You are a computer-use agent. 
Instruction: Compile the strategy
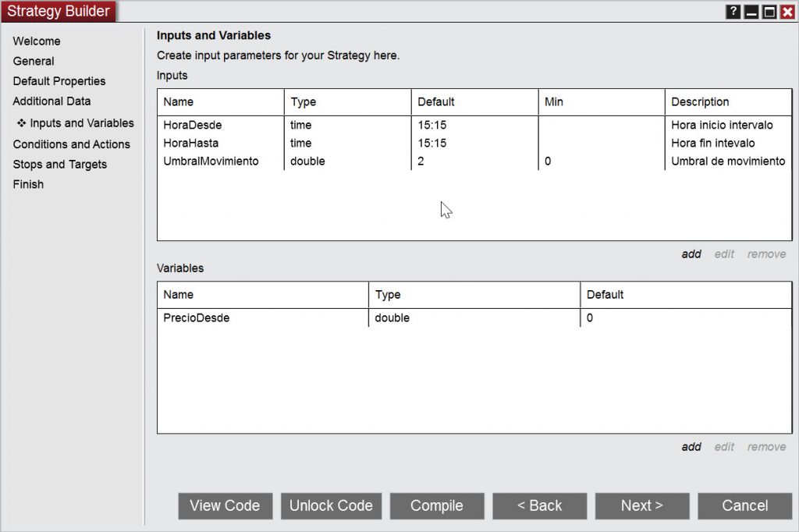tap(437, 505)
